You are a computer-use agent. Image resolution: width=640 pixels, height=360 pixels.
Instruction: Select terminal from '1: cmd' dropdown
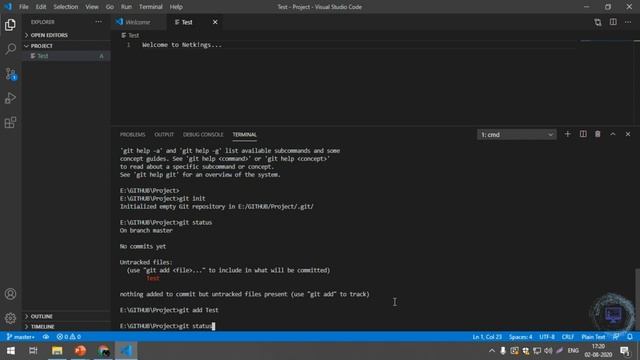tap(516, 135)
